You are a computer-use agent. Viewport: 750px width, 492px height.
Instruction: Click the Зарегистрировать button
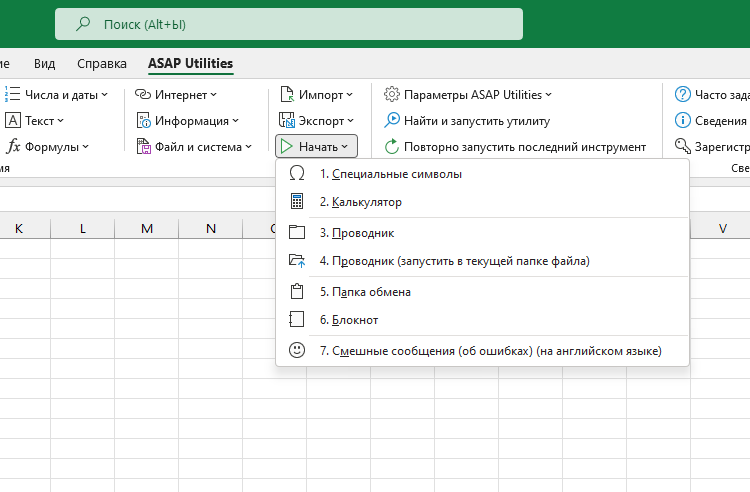pos(712,146)
